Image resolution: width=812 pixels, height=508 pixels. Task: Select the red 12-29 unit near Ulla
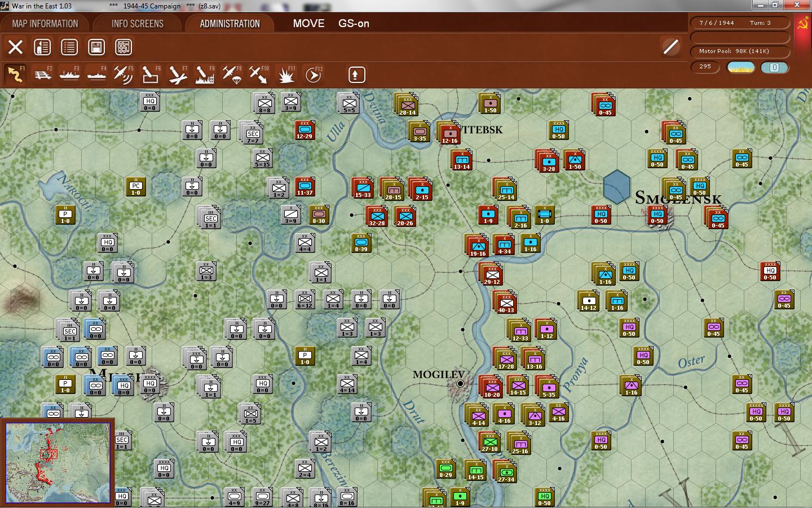pyautogui.click(x=304, y=130)
